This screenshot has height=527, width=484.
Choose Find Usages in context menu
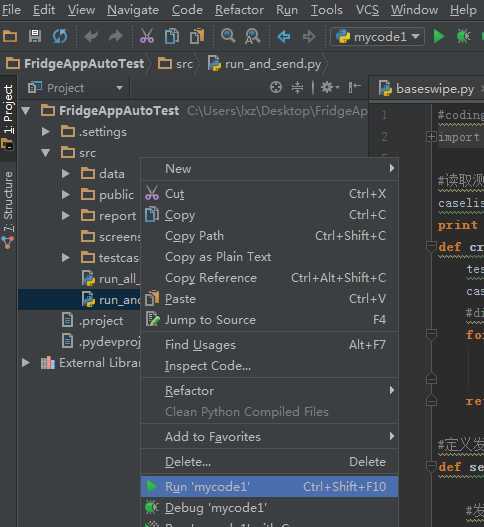point(270,345)
